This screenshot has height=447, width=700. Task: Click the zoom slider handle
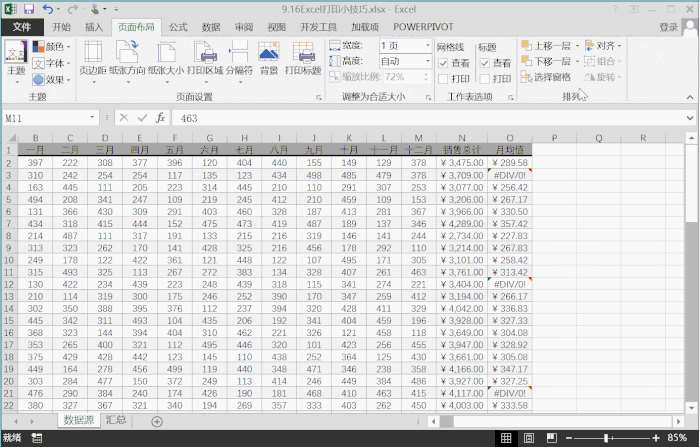(606, 438)
